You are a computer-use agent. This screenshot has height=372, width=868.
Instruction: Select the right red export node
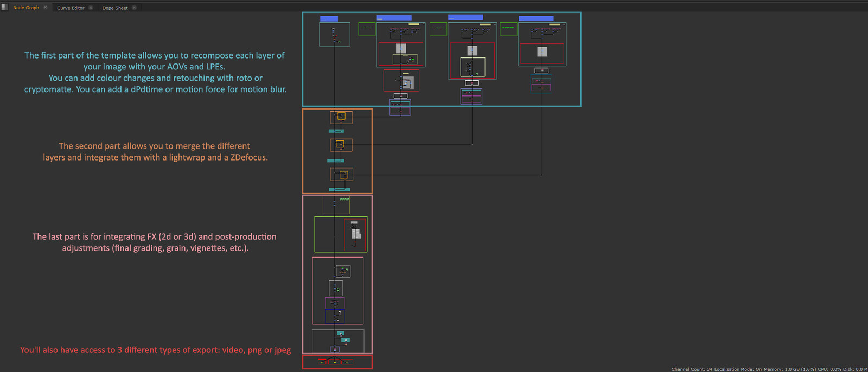click(347, 362)
